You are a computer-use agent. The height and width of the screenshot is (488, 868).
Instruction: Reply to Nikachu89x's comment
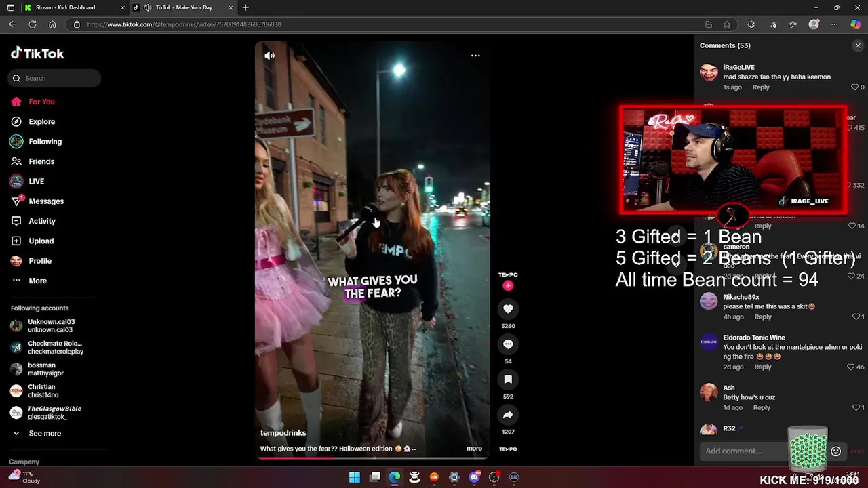[x=763, y=317]
